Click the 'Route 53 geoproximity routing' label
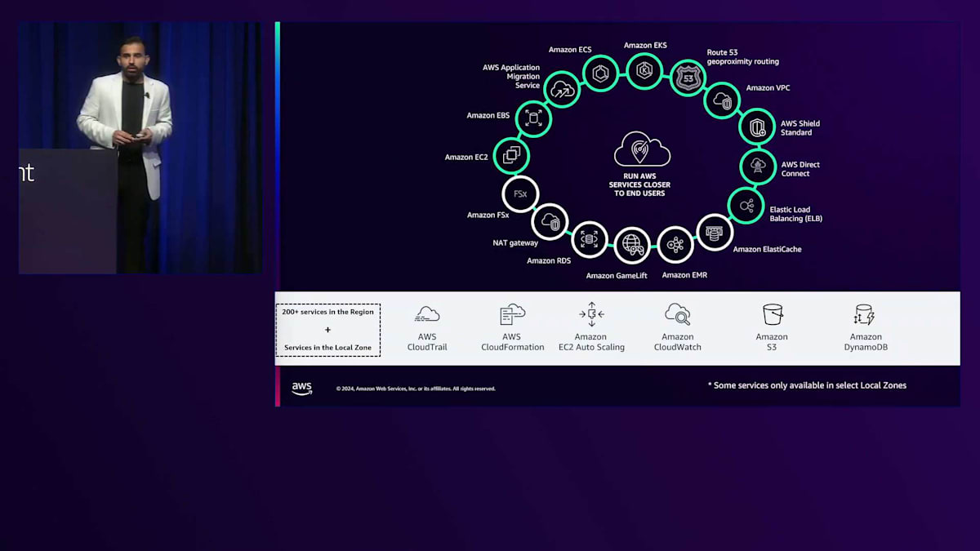This screenshot has width=980, height=551. coord(743,56)
